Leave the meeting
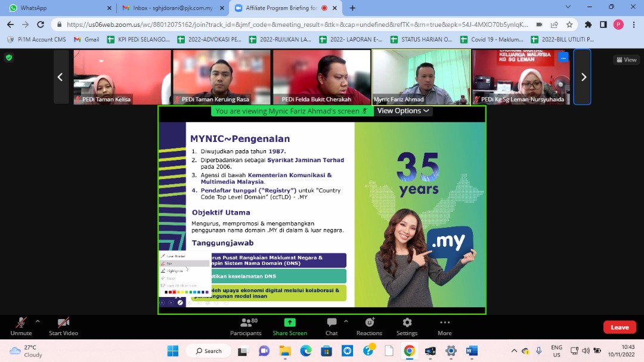The height and width of the screenshot is (362, 644). [620, 327]
